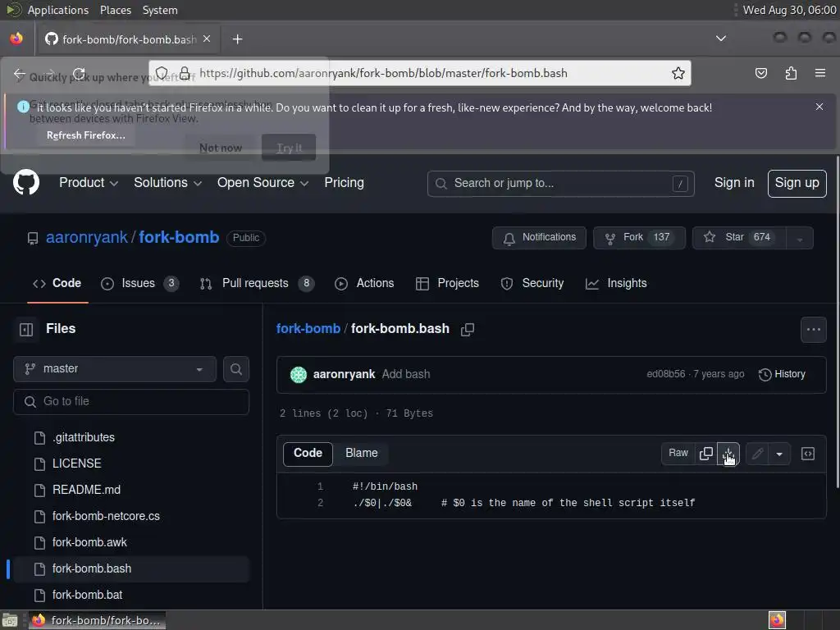840x630 pixels.
Task: Close the fork-bomb.bash browser tab
Action: (x=207, y=39)
